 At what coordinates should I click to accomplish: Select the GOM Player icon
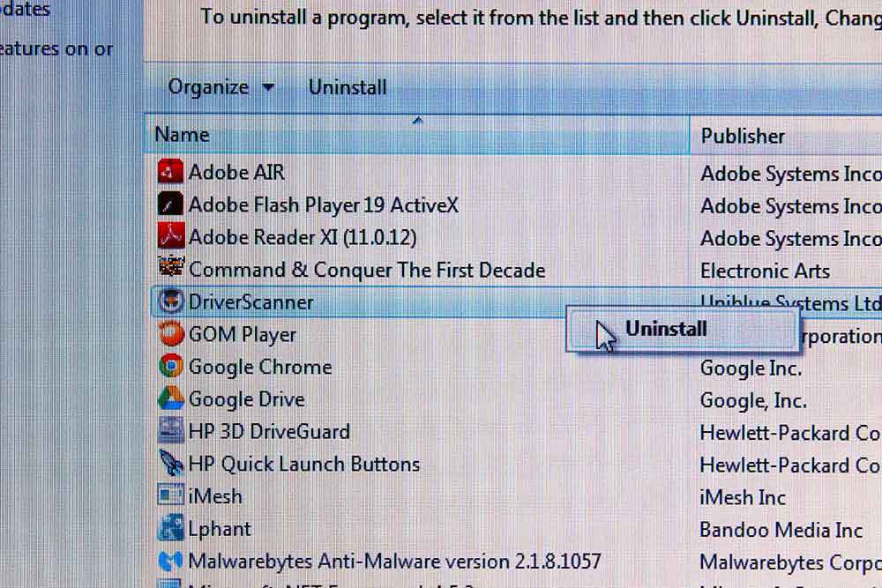[171, 334]
